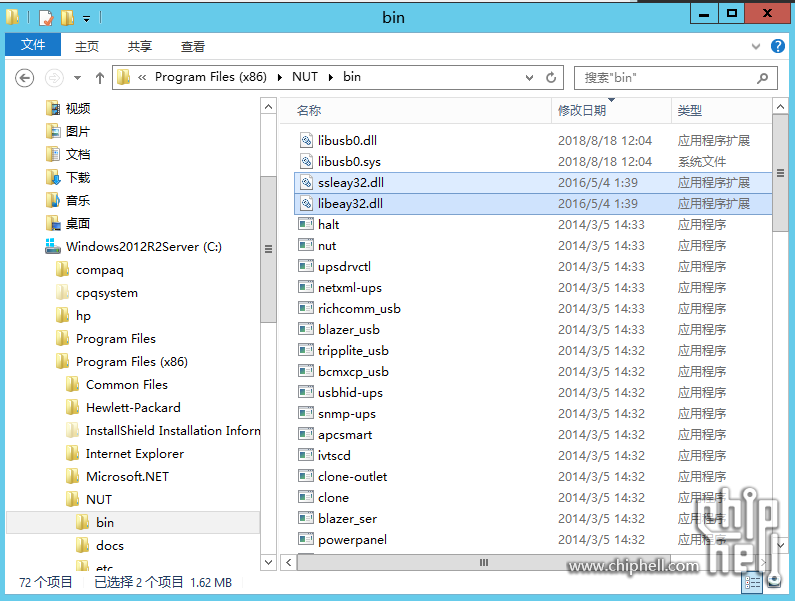795x601 pixels.
Task: Switch to the 共享 ribbon tab
Action: (139, 47)
